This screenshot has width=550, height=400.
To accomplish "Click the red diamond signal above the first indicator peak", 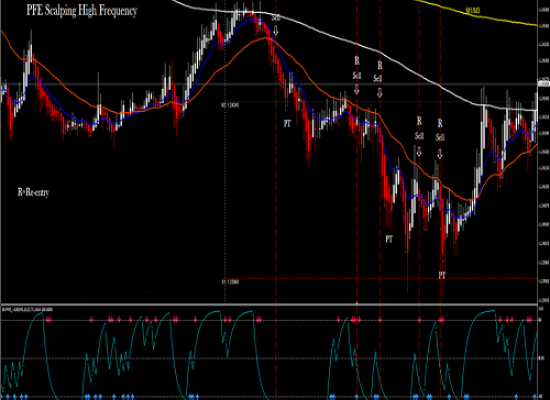I will 48,320.
